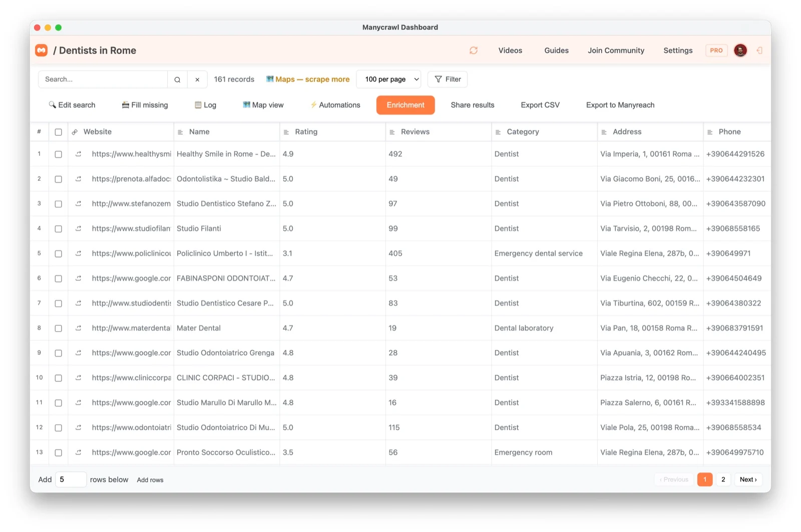Click Fill missing
The width and height of the screenshot is (801, 532).
point(145,105)
